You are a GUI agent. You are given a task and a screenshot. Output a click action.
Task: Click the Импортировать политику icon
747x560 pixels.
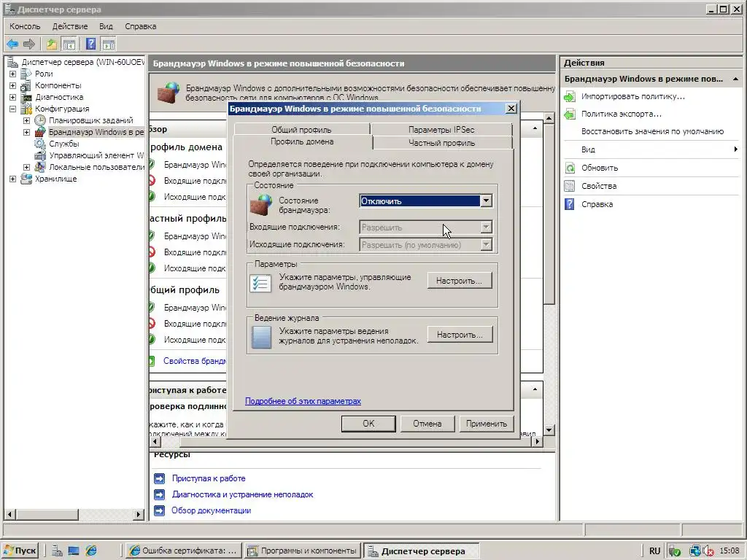(x=570, y=97)
